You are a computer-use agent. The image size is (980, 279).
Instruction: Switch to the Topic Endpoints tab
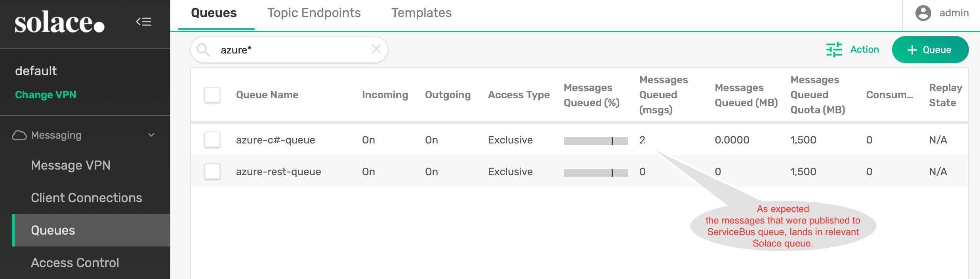click(314, 13)
